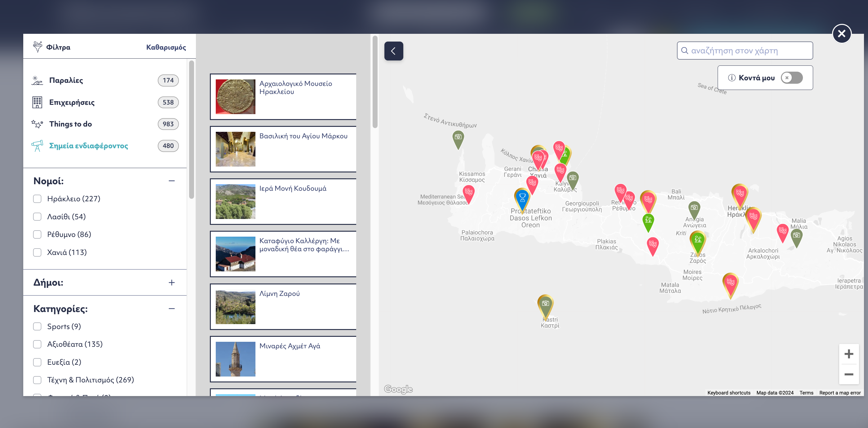Click the map zoom in plus
This screenshot has width=868, height=428.
(x=848, y=354)
